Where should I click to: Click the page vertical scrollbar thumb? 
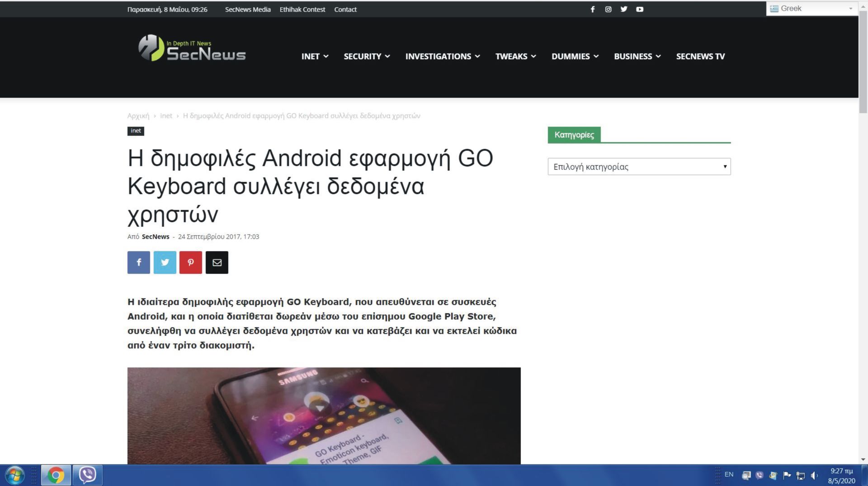pos(863,61)
